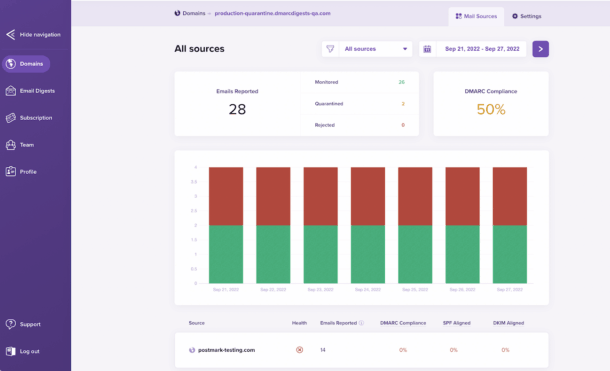610x371 pixels.
Task: Click the Log out icon
Action: tap(11, 351)
